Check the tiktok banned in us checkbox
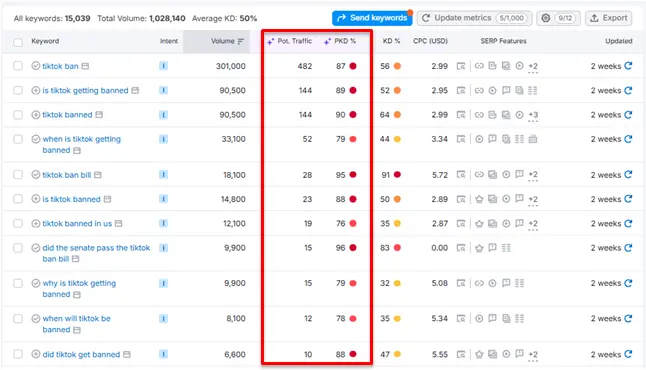This screenshot has height=370, width=646. [x=18, y=223]
